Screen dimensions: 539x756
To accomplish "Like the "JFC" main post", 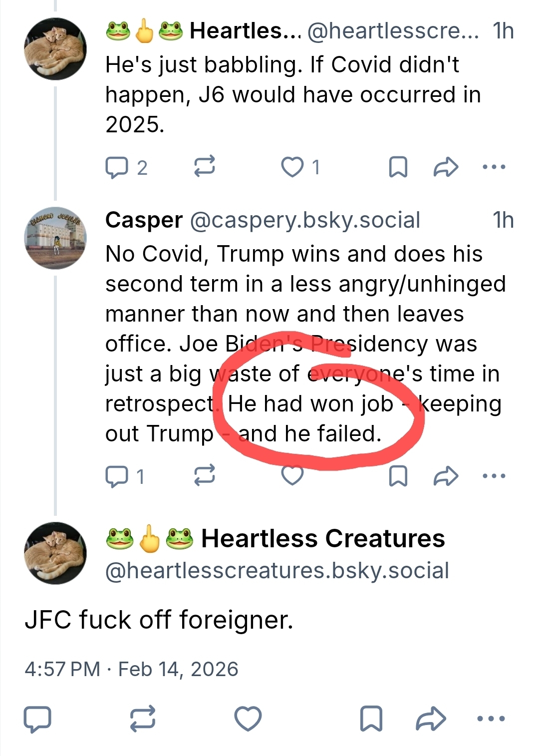I will click(248, 719).
